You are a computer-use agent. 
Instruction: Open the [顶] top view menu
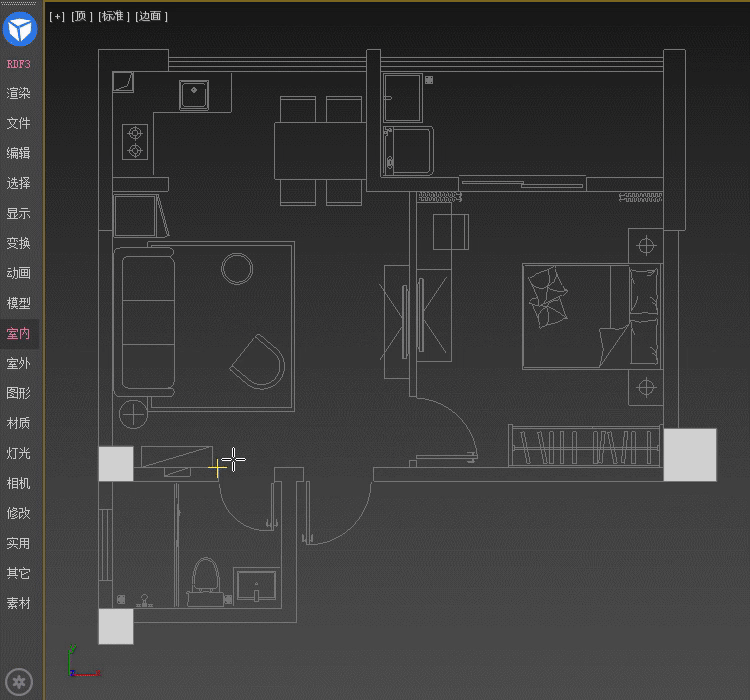click(x=82, y=16)
